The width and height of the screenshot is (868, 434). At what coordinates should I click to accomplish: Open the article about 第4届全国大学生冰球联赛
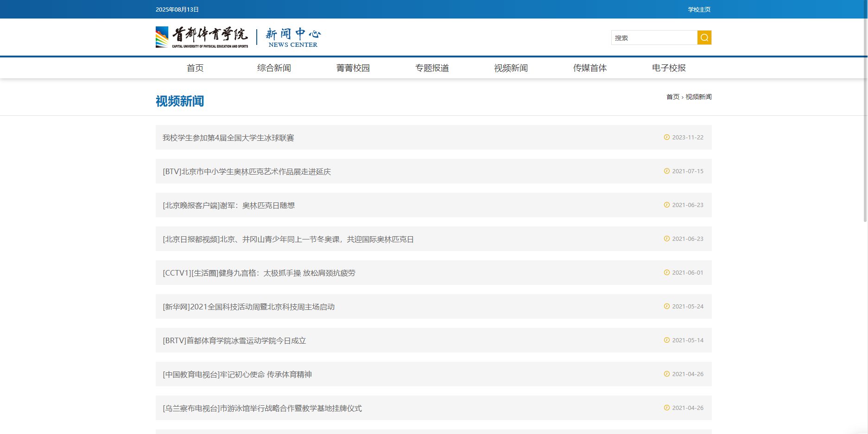pyautogui.click(x=228, y=138)
